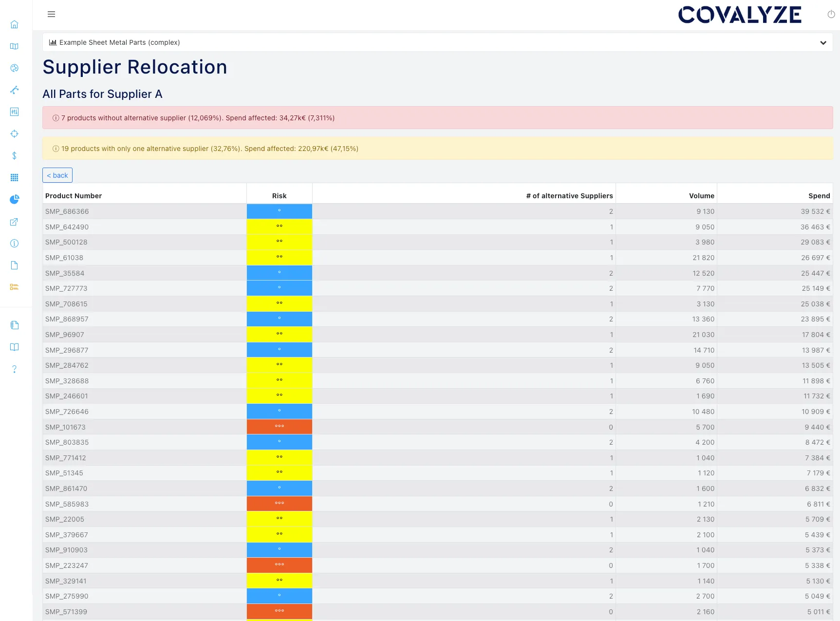Click the crosshair targeting icon in sidebar
Viewport: 840px width, 621px height.
click(14, 133)
